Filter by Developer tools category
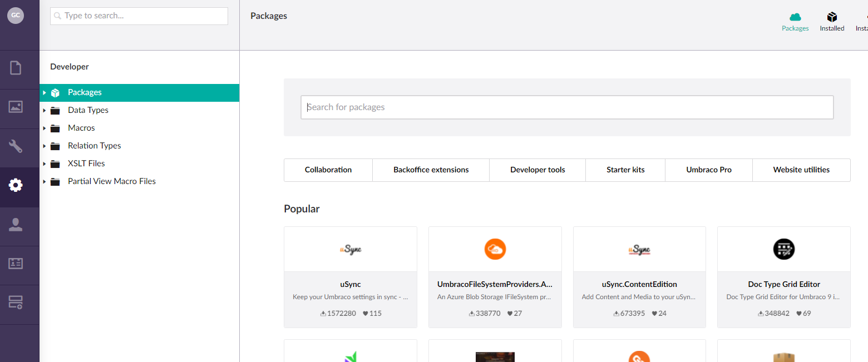Screen dimensions: 868x362 [537, 170]
